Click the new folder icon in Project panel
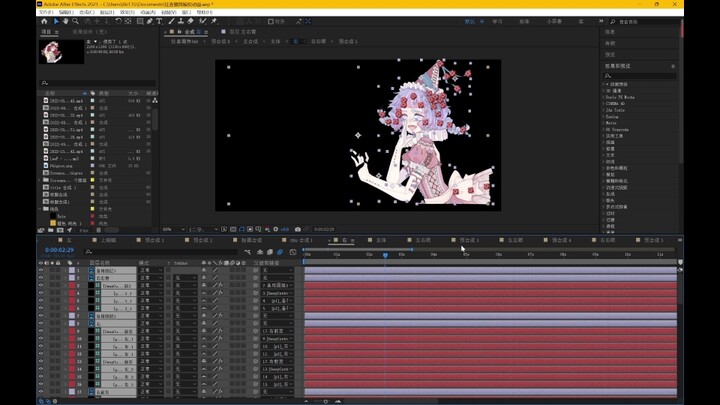 coord(51,230)
